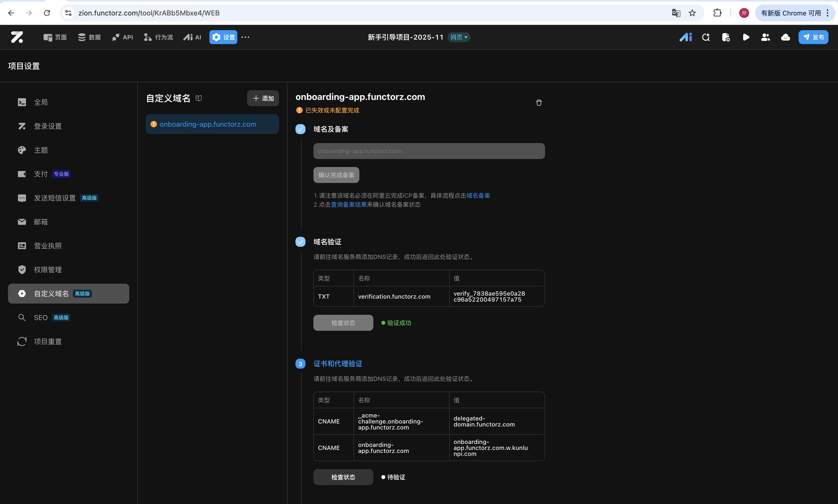838x504 pixels.
Task: Click the cloud sync icon
Action: 785,37
